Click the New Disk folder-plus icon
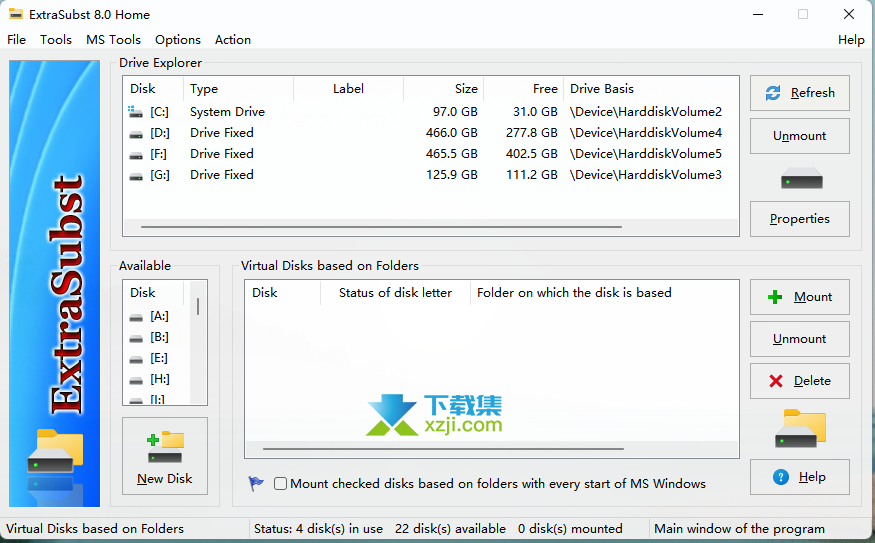Image resolution: width=875 pixels, height=543 pixels. pos(165,447)
